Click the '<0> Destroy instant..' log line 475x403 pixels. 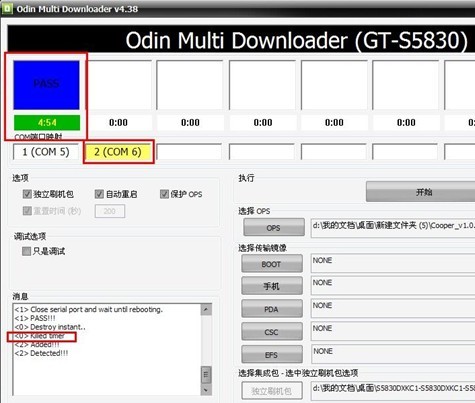coord(50,327)
